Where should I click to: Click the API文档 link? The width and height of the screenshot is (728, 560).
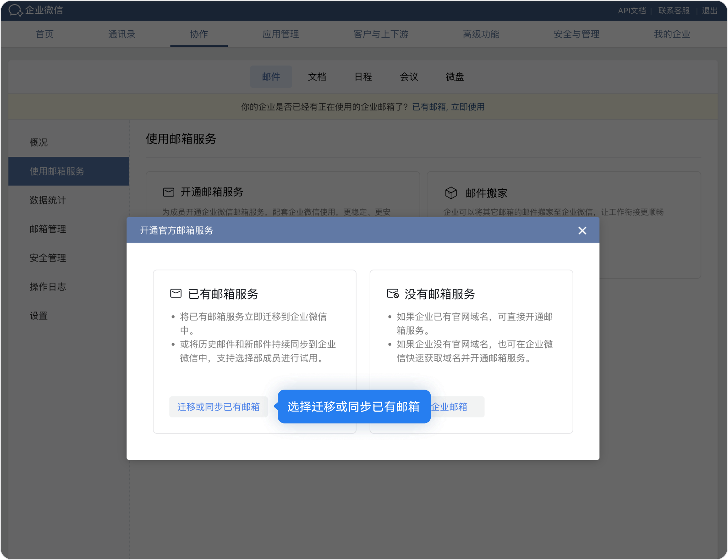pos(632,10)
